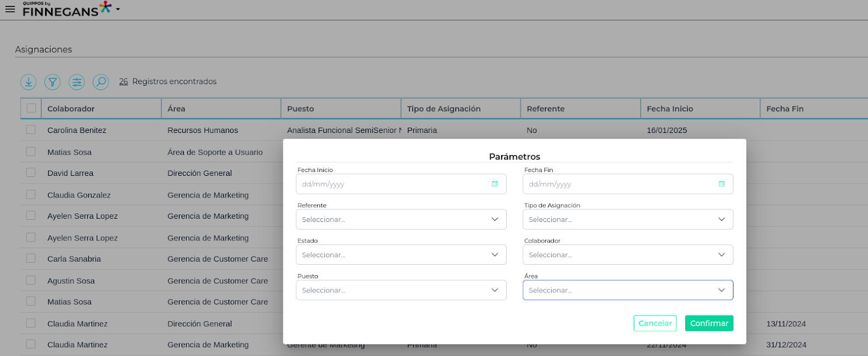Click the magnifier search icon
Image resolution: width=868 pixels, height=356 pixels.
pos(101,82)
